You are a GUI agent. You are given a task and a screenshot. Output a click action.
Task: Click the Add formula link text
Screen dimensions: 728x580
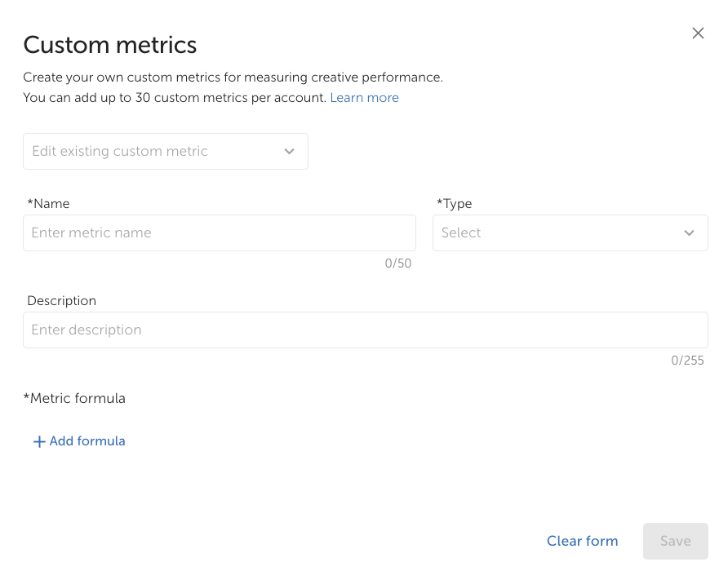click(x=87, y=441)
